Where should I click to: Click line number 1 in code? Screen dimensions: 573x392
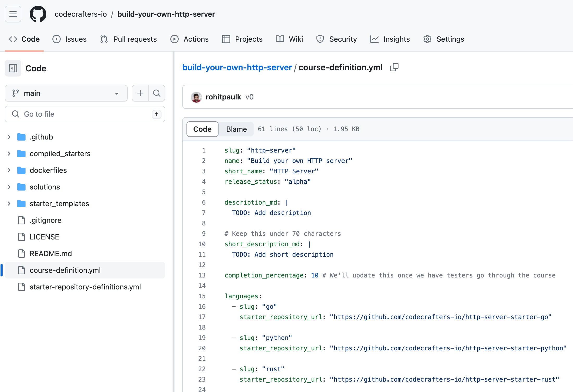click(x=204, y=150)
